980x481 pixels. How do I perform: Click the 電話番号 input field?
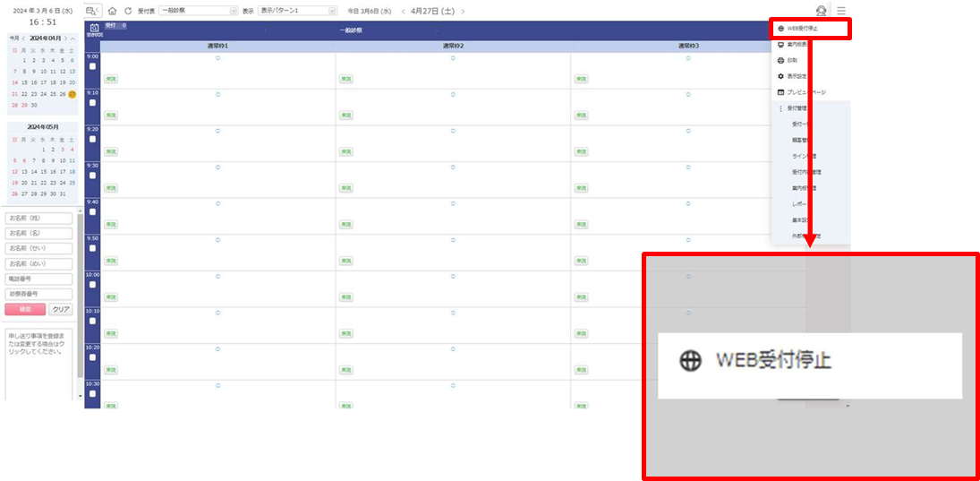coord(38,279)
